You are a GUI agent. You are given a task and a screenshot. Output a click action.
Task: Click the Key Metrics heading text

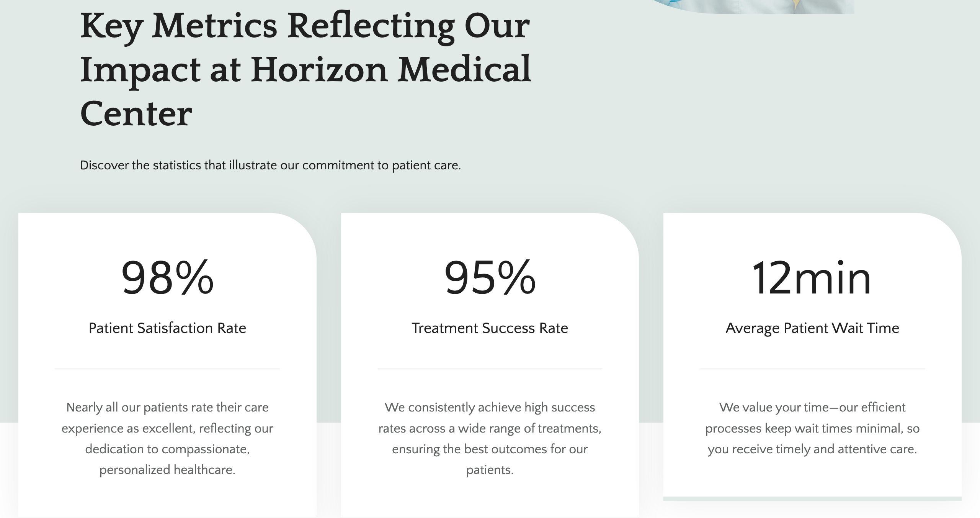(305, 70)
